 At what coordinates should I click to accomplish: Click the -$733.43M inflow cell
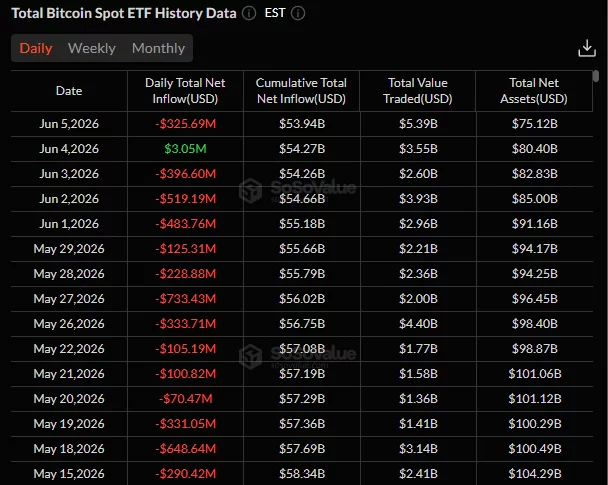pos(186,299)
